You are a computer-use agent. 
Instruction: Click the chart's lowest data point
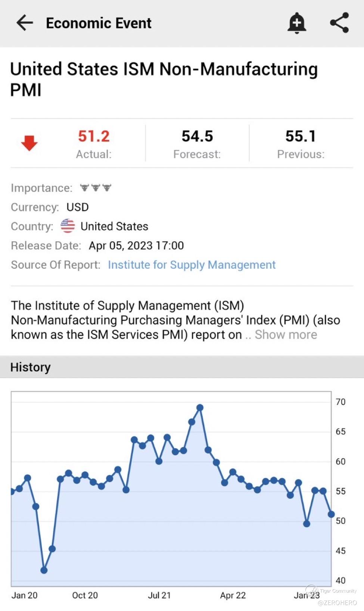44,570
